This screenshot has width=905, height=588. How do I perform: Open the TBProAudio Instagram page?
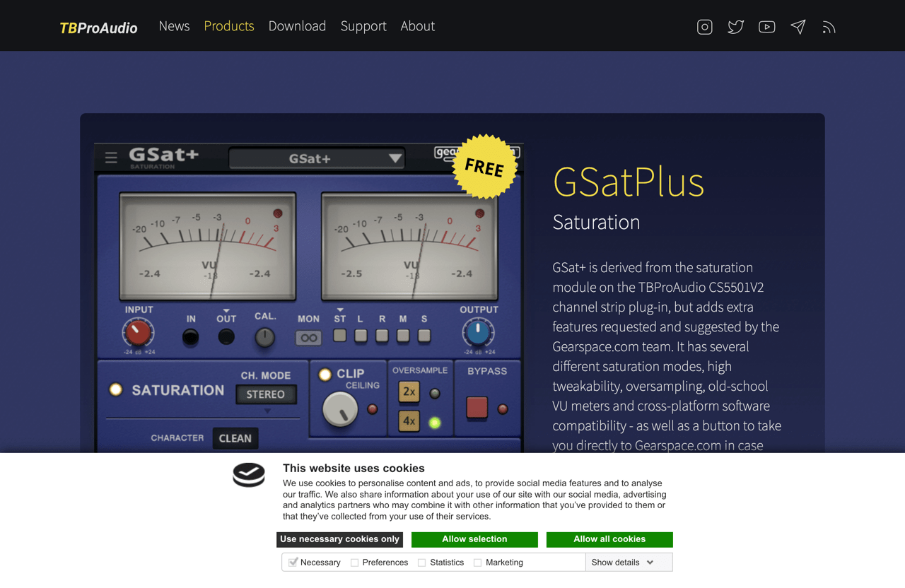(704, 26)
